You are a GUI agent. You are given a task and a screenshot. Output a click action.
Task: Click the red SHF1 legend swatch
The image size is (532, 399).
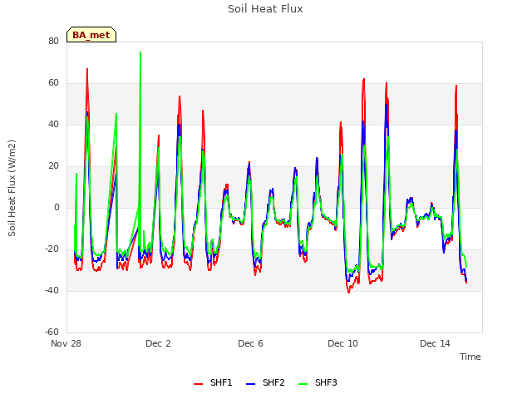click(198, 384)
